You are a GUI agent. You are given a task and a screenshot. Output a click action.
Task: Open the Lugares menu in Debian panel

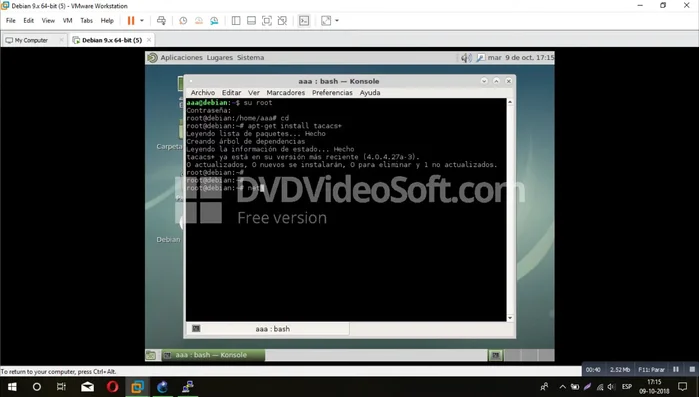220,57
